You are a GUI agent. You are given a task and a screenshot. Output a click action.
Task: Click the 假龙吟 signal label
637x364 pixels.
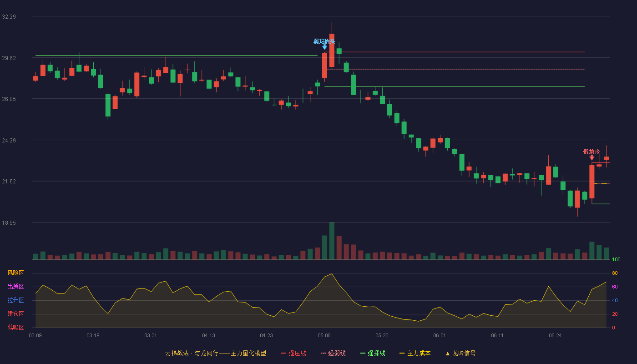coord(591,152)
